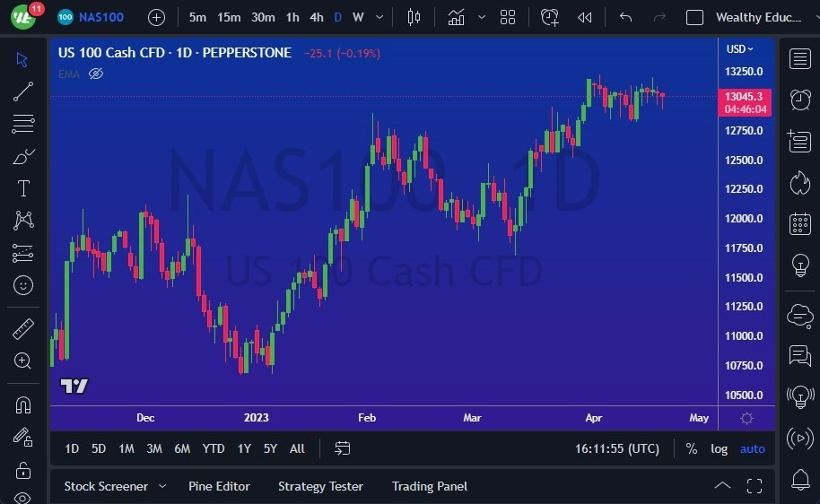820x504 pixels.
Task: Set chart range to 1M
Action: 126,448
